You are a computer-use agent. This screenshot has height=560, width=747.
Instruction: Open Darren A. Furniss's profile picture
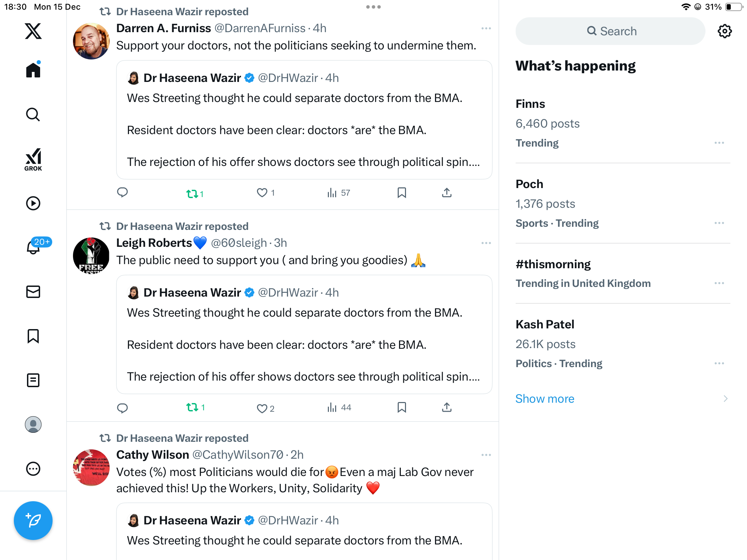[91, 41]
